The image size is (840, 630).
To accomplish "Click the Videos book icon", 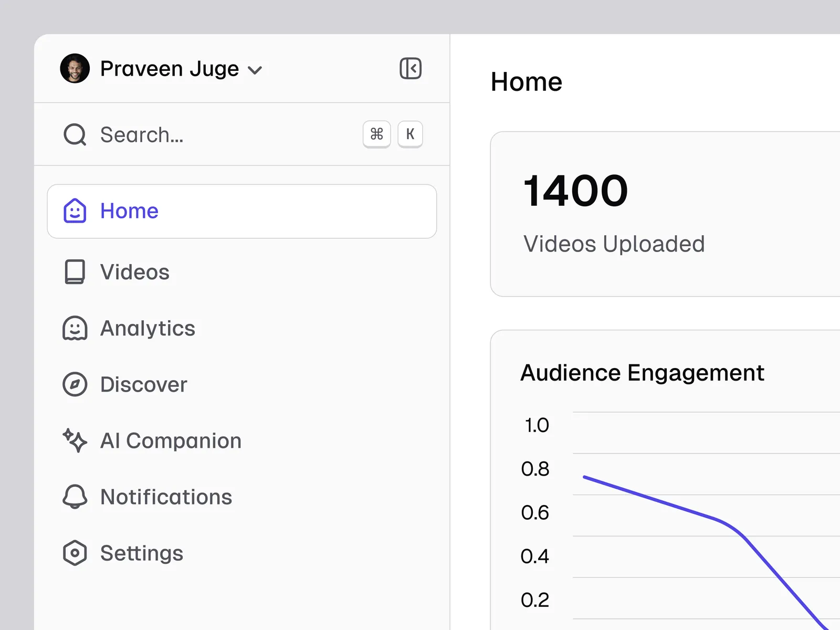I will point(75,272).
